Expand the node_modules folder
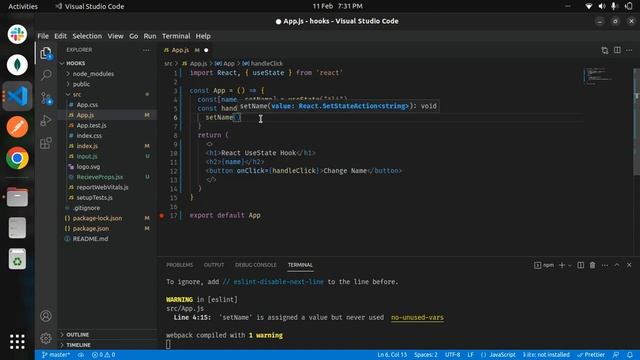 click(x=93, y=74)
